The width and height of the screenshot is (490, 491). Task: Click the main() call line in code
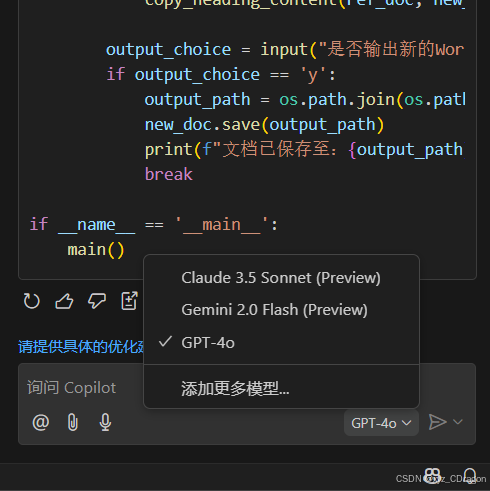[96, 250]
